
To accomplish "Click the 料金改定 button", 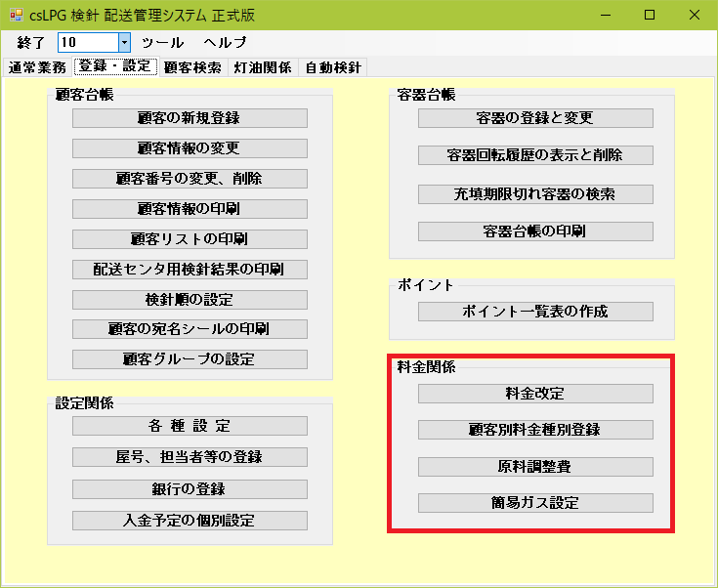I will 535,394.
